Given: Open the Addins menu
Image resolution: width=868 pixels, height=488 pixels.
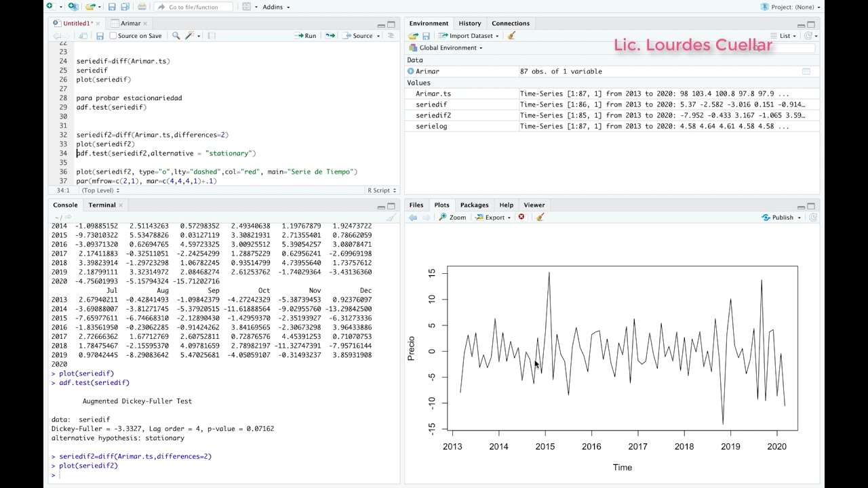Looking at the screenshot, I should 276,7.
